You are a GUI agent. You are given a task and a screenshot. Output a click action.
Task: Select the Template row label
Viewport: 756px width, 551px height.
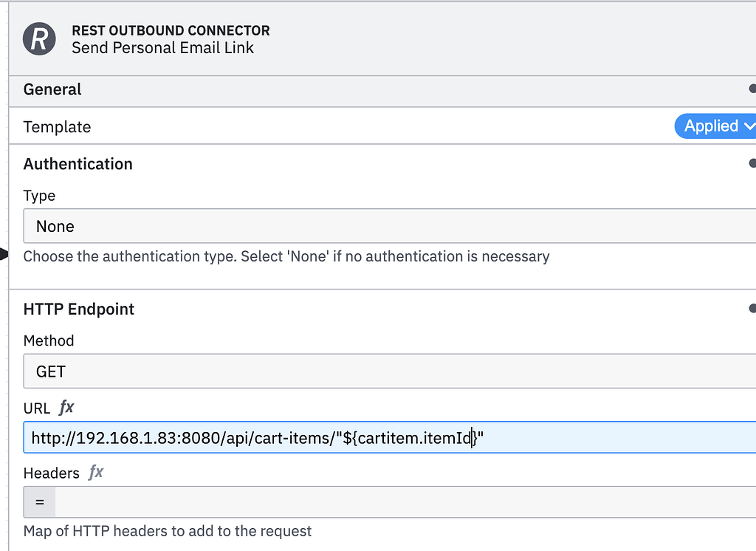[57, 126]
